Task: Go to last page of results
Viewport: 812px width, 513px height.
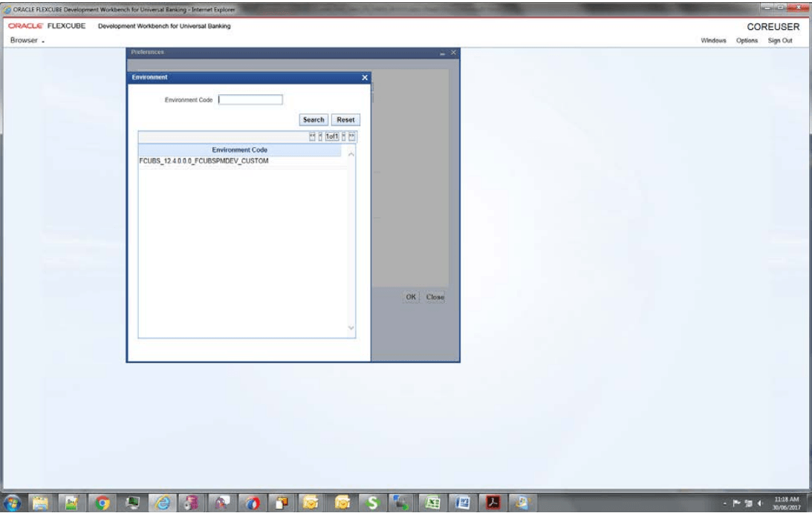Action: (x=351, y=136)
